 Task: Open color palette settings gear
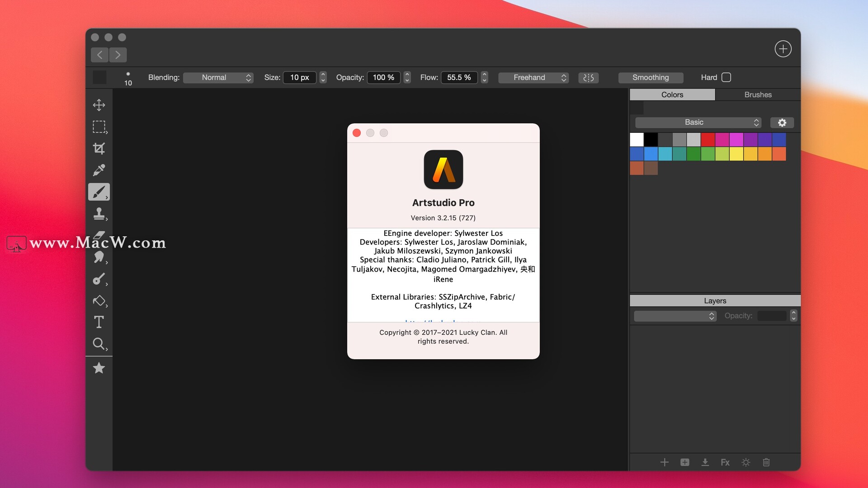pyautogui.click(x=782, y=122)
